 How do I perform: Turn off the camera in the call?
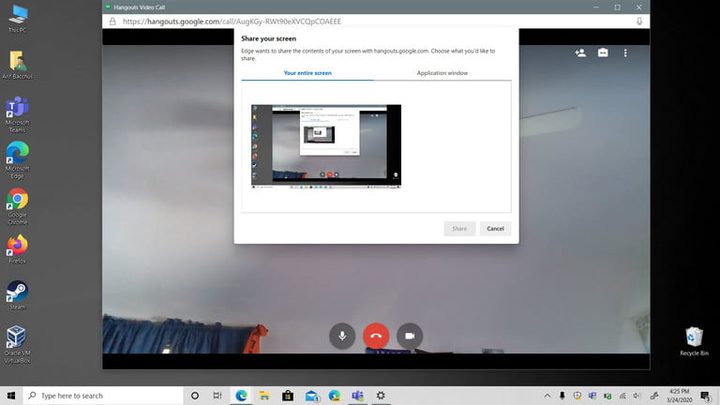click(410, 336)
